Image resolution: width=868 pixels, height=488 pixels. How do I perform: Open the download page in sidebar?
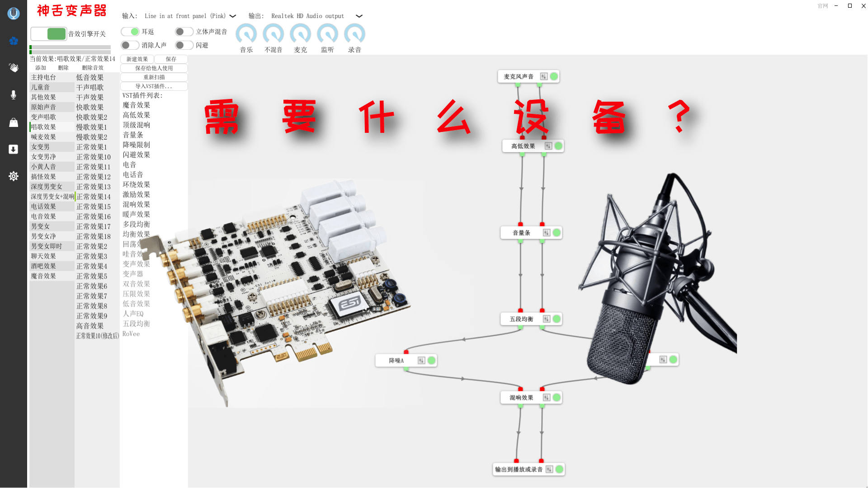click(14, 150)
